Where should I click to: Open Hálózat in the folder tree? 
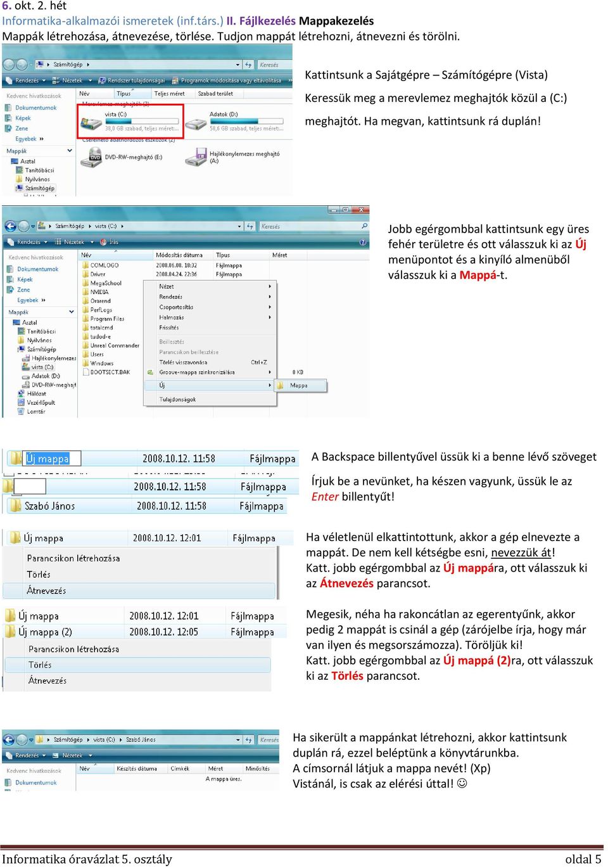click(x=32, y=393)
